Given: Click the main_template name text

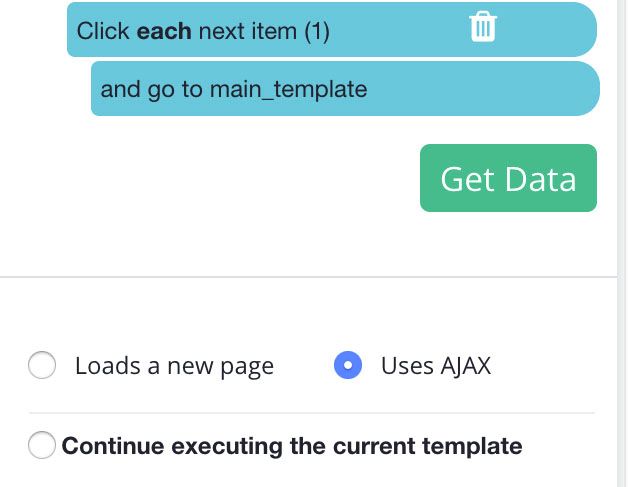Looking at the screenshot, I should (x=288, y=89).
